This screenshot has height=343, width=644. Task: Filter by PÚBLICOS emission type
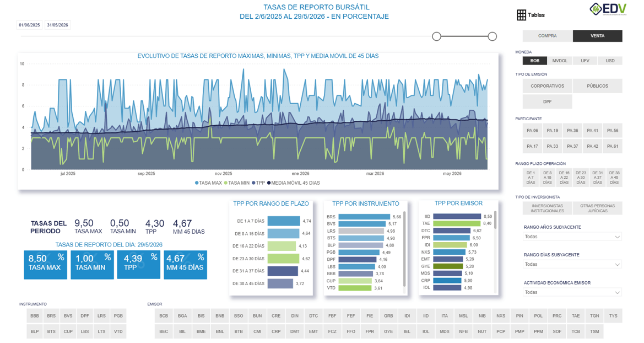point(598,86)
